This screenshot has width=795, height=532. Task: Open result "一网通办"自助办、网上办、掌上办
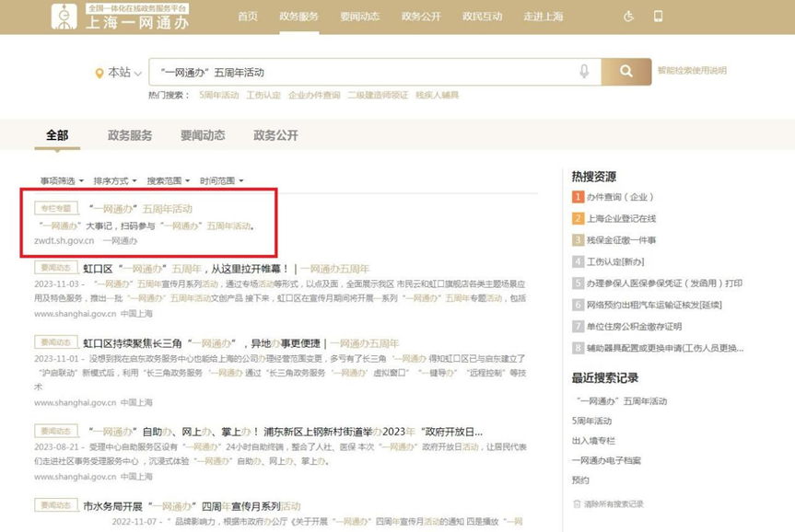[286, 433]
